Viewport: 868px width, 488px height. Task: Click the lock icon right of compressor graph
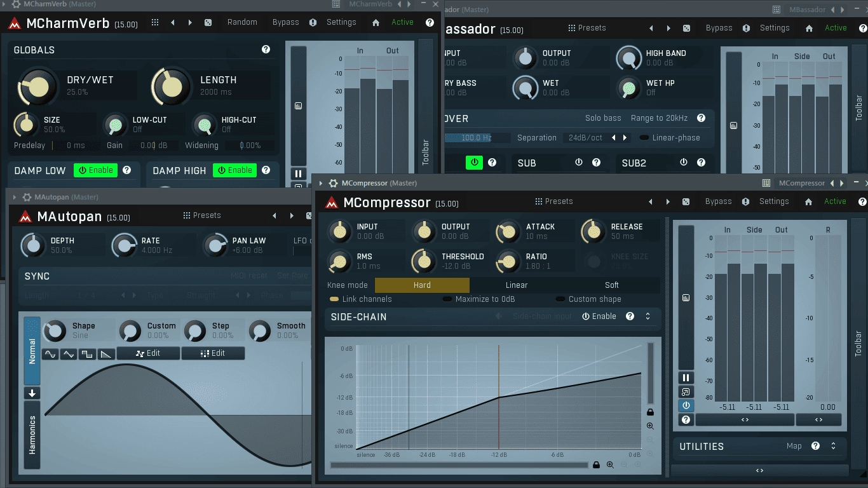(650, 412)
